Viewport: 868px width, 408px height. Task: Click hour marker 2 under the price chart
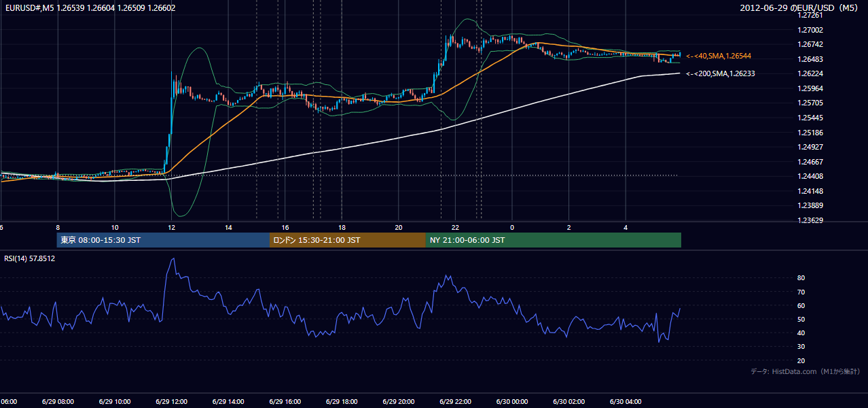coord(569,227)
